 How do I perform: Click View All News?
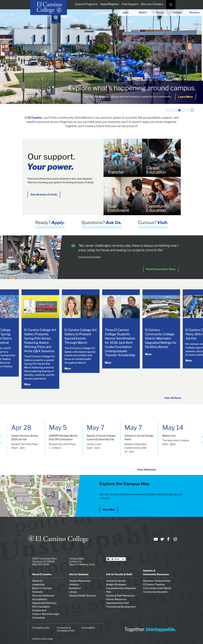[173, 398]
